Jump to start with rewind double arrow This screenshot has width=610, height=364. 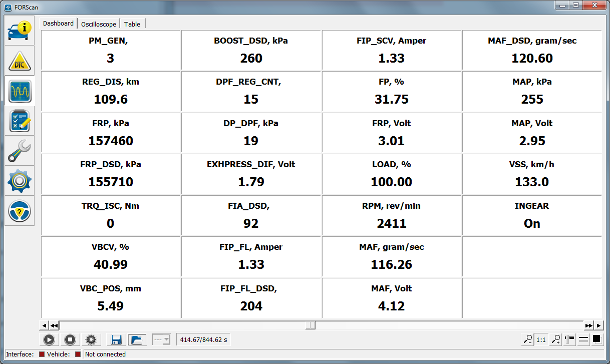[54, 325]
